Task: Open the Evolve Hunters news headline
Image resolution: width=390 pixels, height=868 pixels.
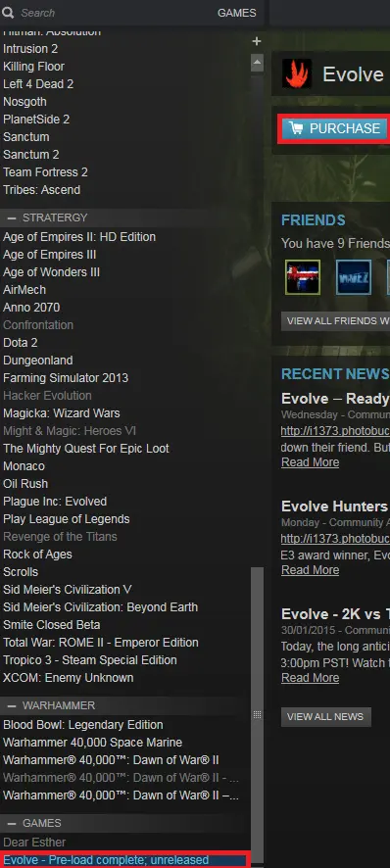Action: (x=335, y=506)
